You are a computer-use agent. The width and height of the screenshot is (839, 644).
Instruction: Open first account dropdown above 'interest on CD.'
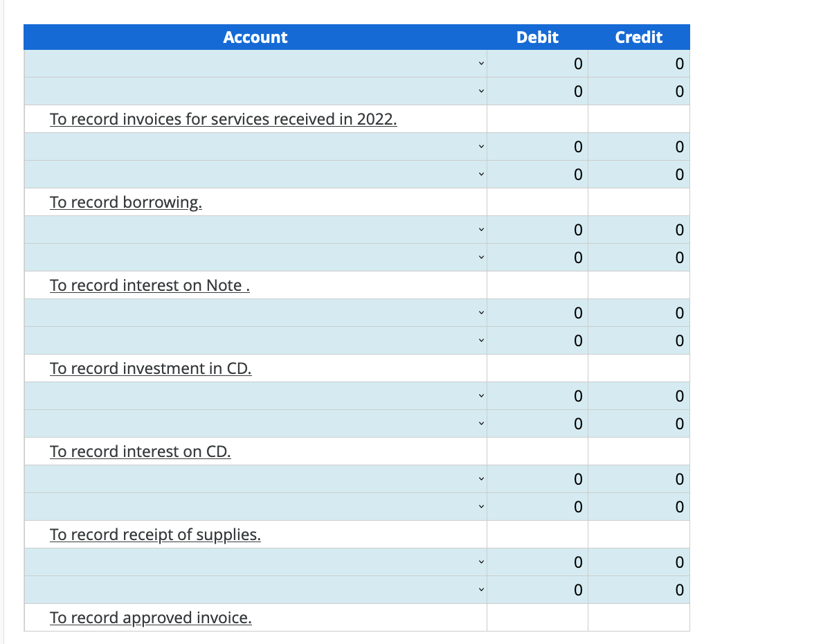[x=255, y=396]
